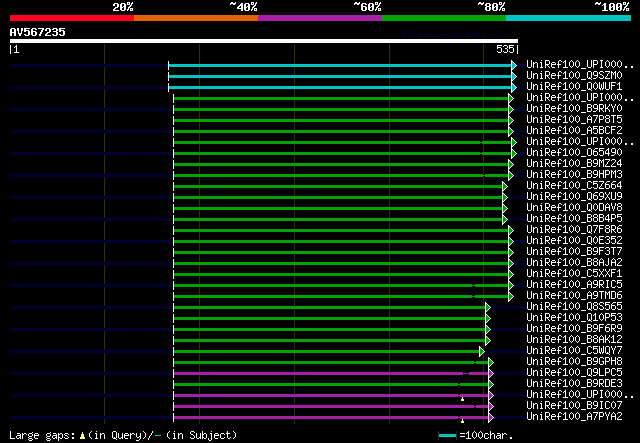Select the UniRef100_Q7F8R6 label
Screen dimensions: 640x443
pyautogui.click(x=574, y=230)
